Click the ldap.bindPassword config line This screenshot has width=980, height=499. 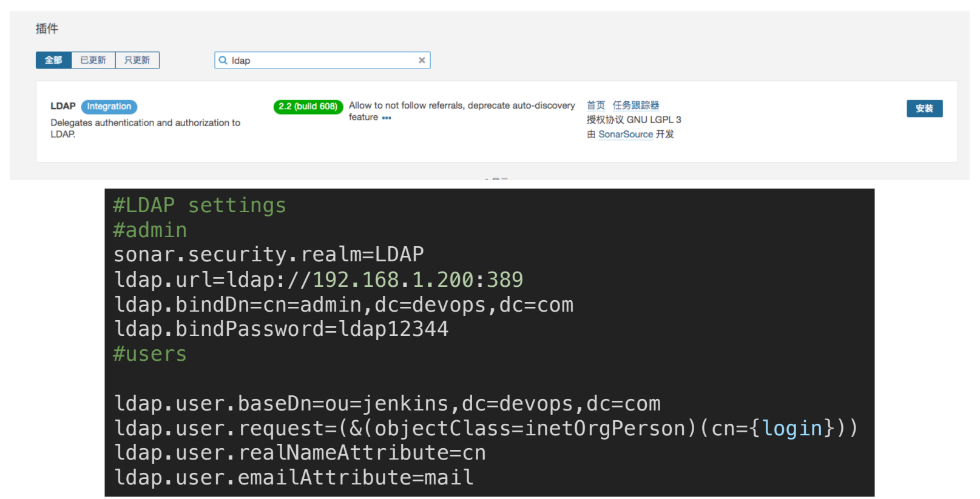pos(281,329)
